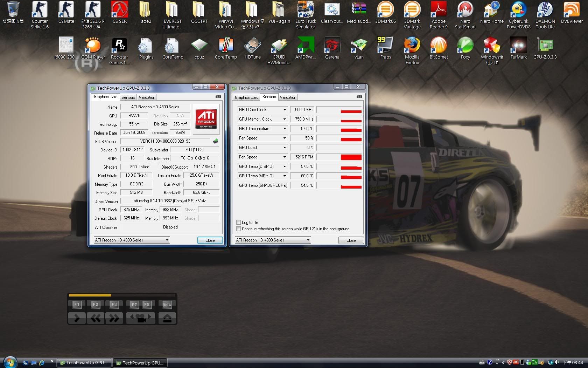Click screenshot camera icon in Graphics Card window

[218, 96]
